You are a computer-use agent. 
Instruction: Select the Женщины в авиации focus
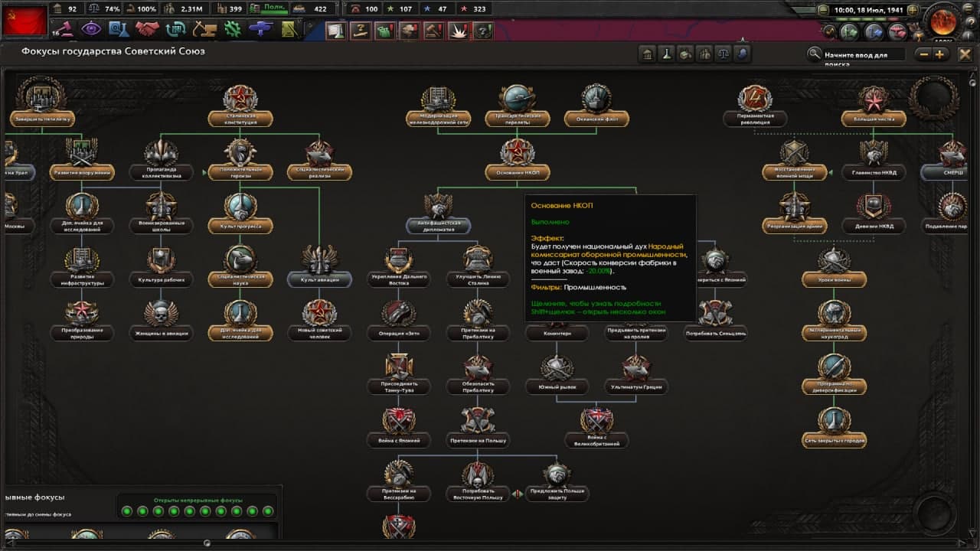pos(161,320)
